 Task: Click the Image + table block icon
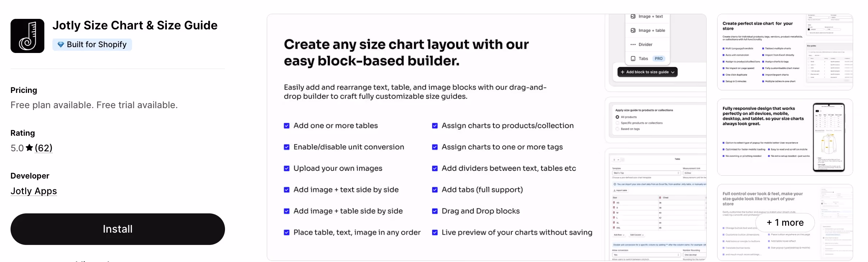click(x=633, y=30)
